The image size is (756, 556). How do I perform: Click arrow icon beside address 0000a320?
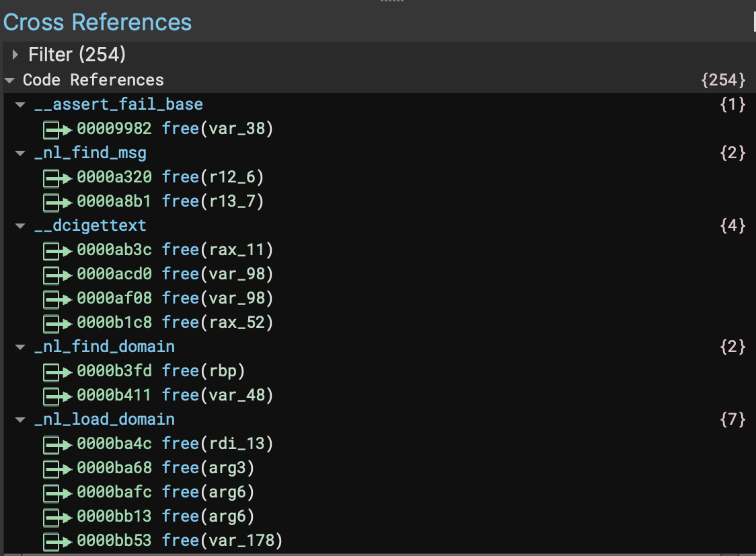57,177
